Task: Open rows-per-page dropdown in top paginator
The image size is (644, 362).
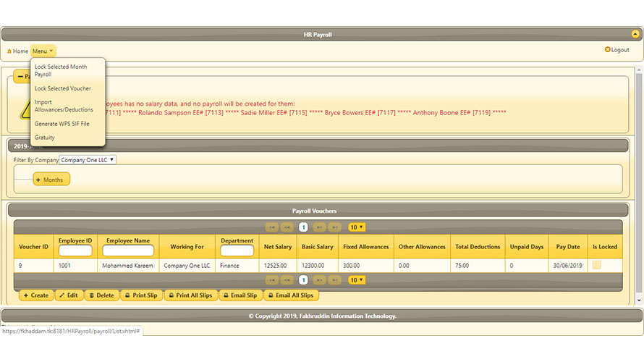Action: click(x=357, y=227)
